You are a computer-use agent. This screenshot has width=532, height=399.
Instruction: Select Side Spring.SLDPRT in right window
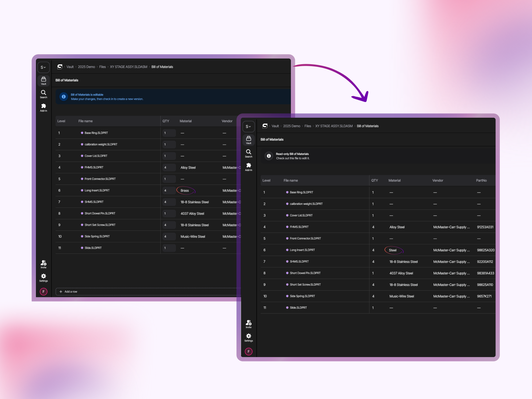(302, 296)
